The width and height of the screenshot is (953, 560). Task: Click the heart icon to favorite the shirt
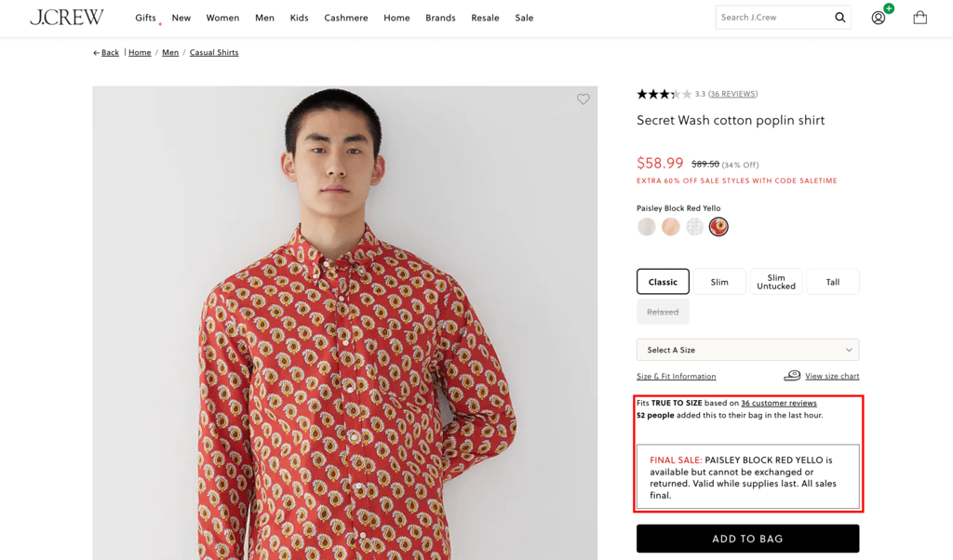click(584, 100)
